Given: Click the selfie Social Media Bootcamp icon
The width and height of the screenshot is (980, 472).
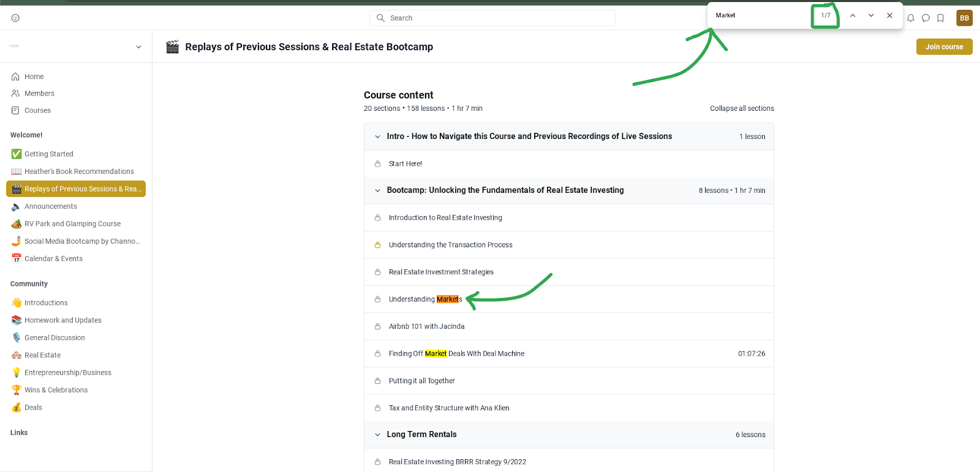Looking at the screenshot, I should (17, 241).
